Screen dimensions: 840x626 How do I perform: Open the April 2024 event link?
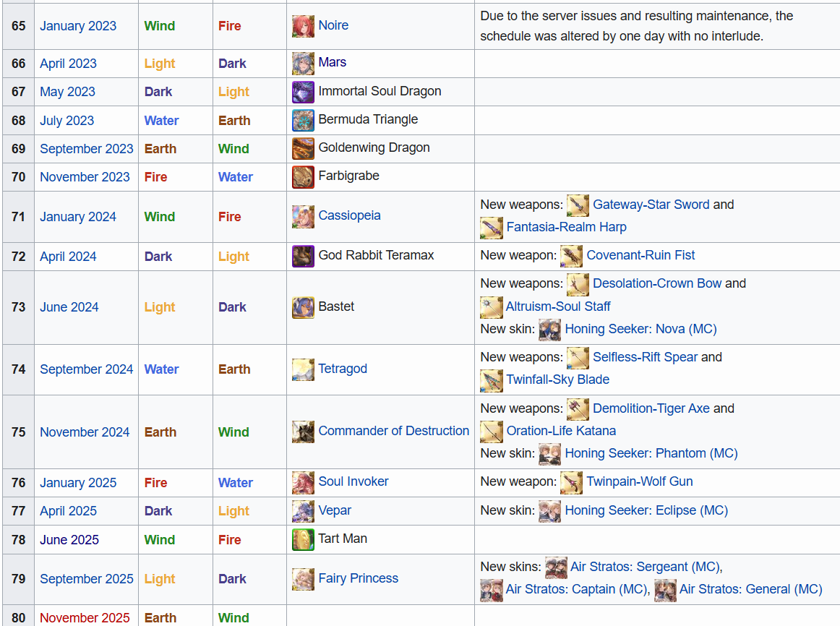pos(68,257)
